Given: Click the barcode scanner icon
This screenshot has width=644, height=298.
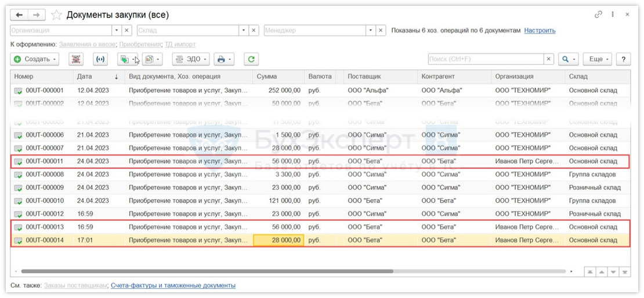Looking at the screenshot, I should 76,59.
